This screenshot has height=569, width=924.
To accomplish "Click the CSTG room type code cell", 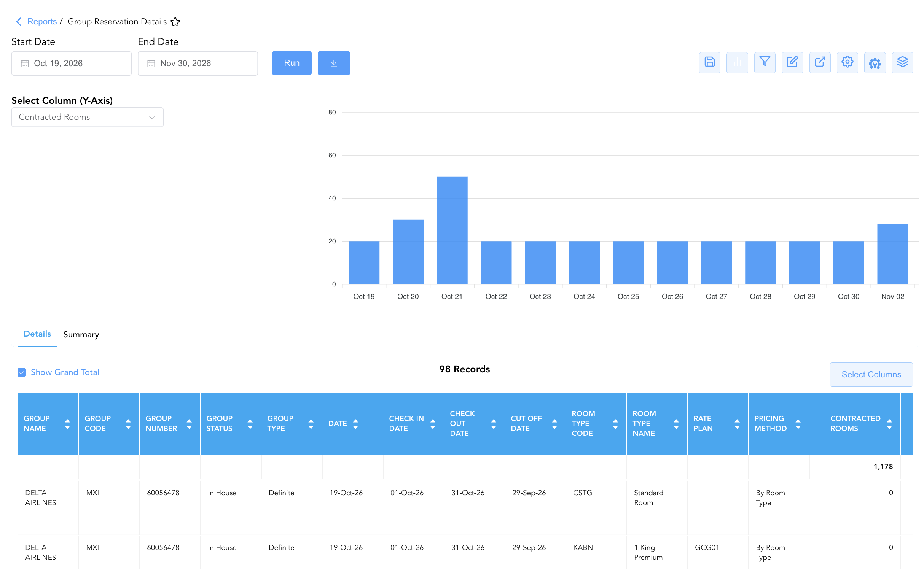I will tap(582, 493).
